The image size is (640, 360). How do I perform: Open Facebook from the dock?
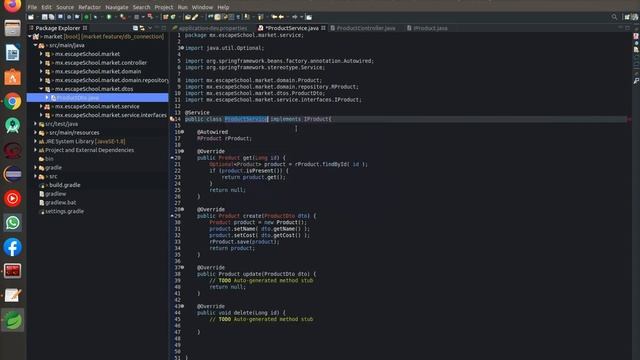13,247
